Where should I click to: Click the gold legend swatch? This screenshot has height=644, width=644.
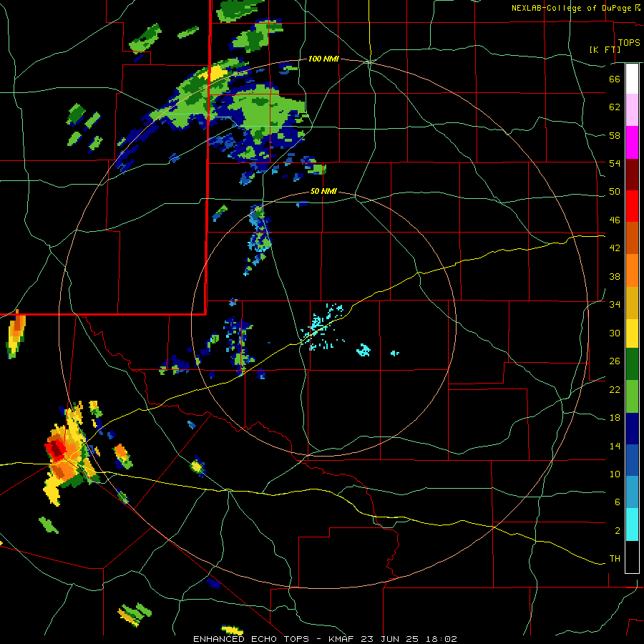tap(632, 303)
